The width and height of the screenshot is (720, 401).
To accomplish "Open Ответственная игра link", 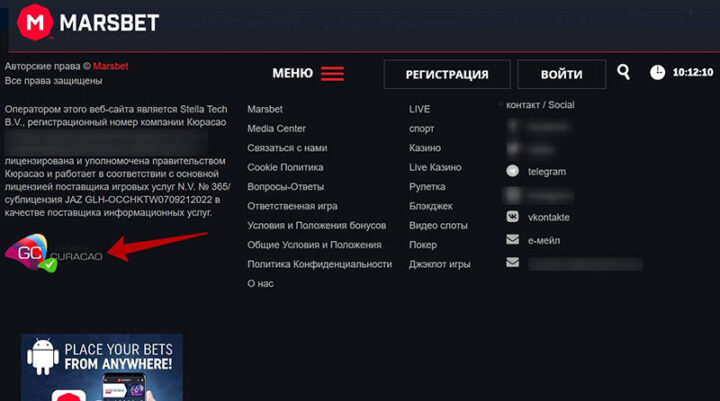I will (292, 206).
